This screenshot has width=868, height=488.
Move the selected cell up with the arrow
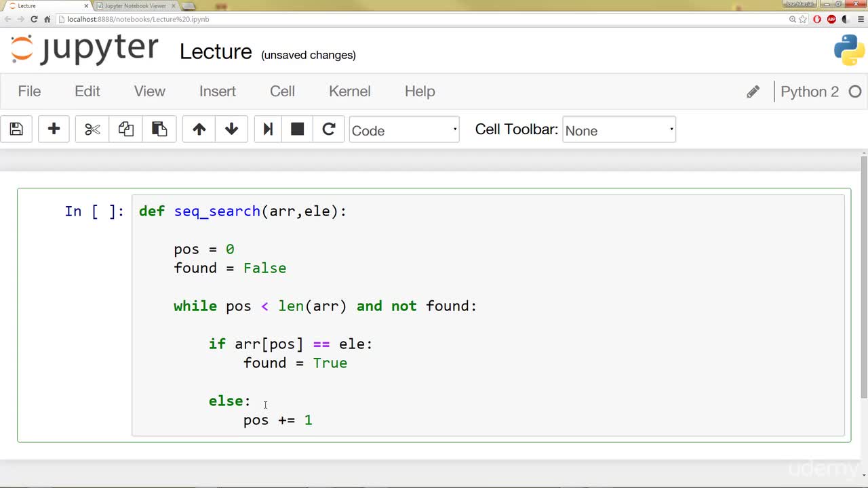[199, 129]
